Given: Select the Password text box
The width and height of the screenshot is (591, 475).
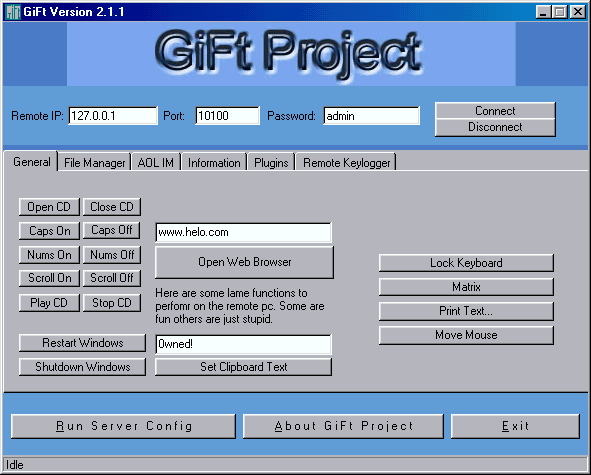Looking at the screenshot, I should coord(371,116).
